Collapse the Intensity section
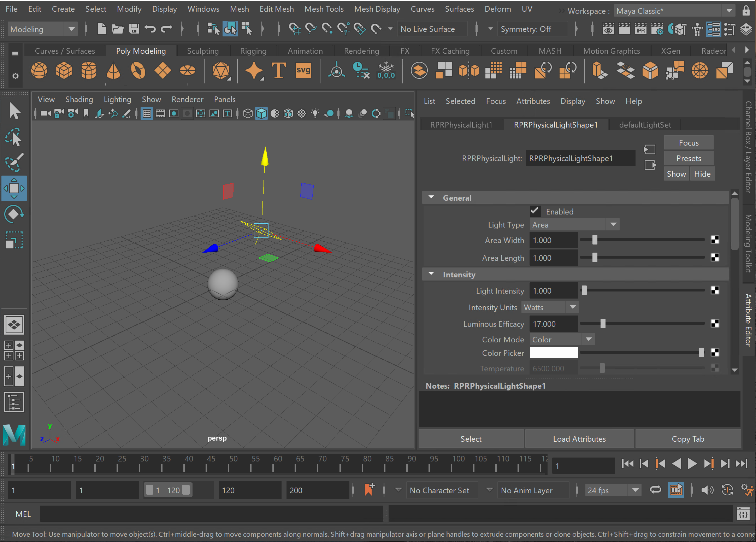The image size is (756, 542). tap(431, 274)
